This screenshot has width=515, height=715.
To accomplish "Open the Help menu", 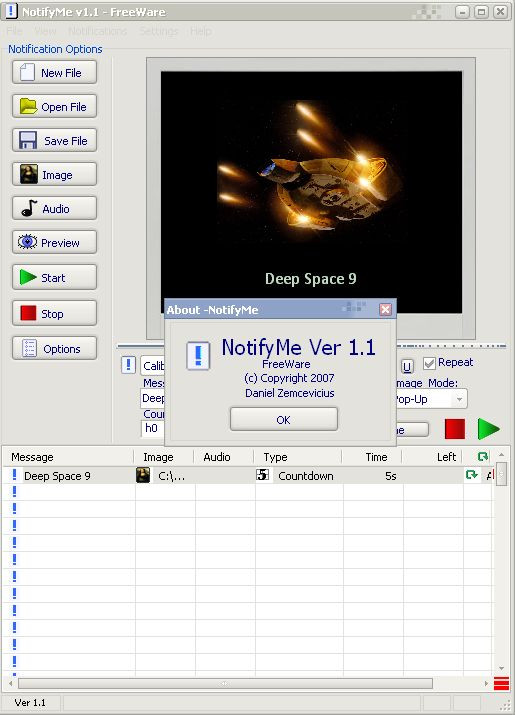I will click(201, 31).
